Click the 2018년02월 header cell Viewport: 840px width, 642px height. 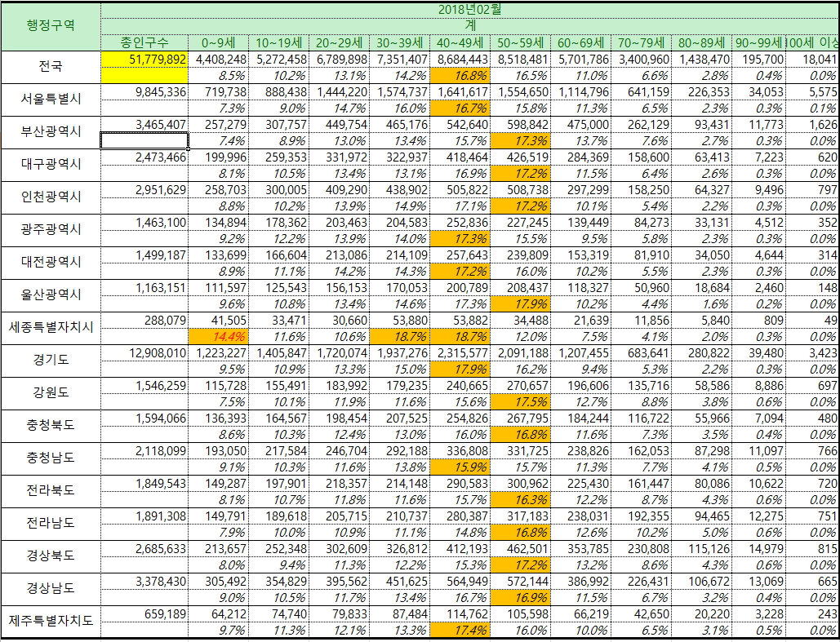click(x=470, y=10)
